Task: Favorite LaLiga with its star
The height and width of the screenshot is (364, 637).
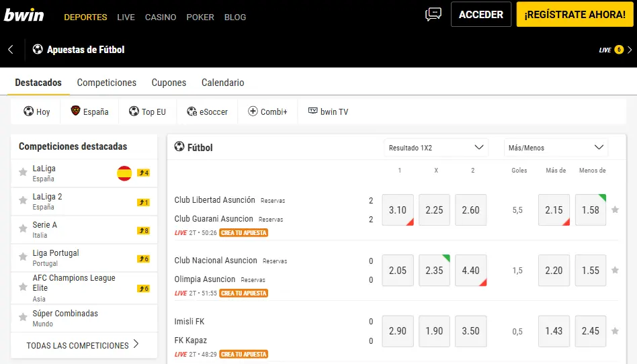Action: coord(23,173)
